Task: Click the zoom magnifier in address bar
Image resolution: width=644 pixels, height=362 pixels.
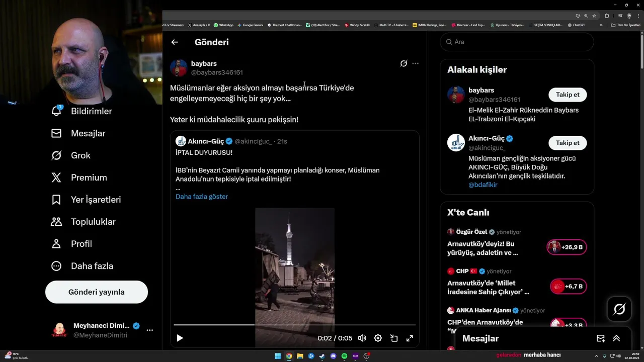Action: 586,16
